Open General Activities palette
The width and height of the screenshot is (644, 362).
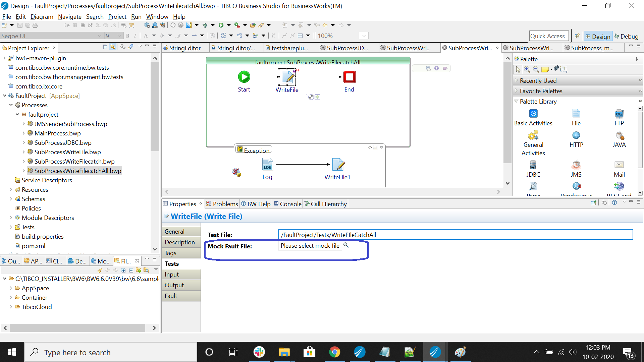click(x=533, y=143)
